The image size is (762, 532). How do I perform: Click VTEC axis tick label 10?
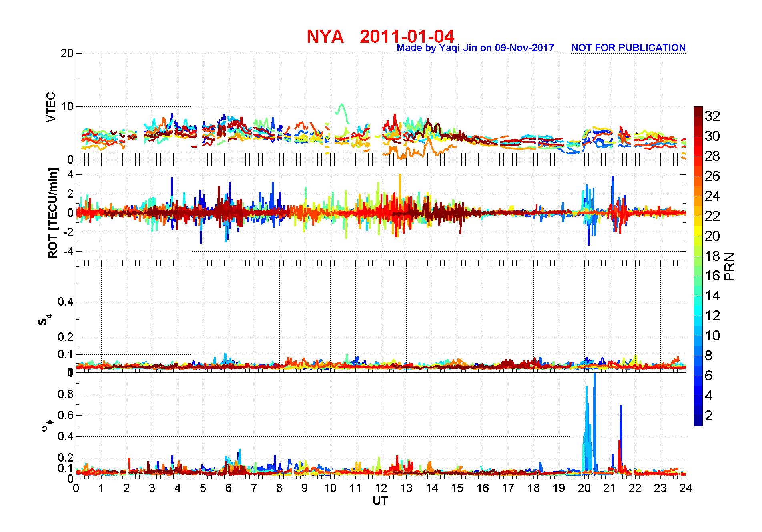point(67,106)
